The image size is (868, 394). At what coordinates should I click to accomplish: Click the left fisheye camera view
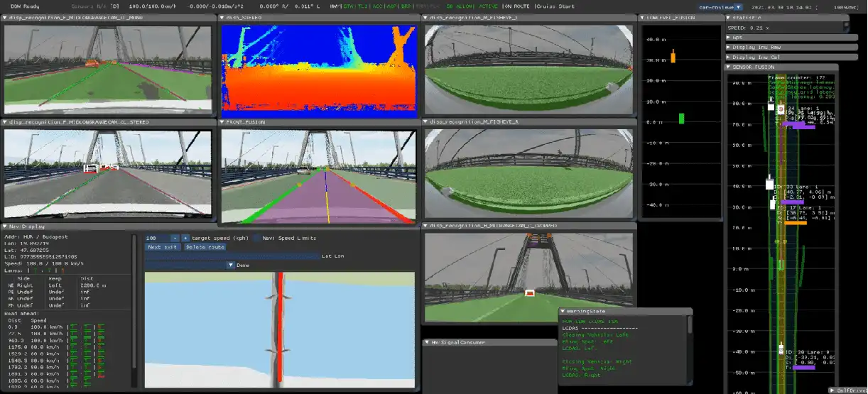528,68
